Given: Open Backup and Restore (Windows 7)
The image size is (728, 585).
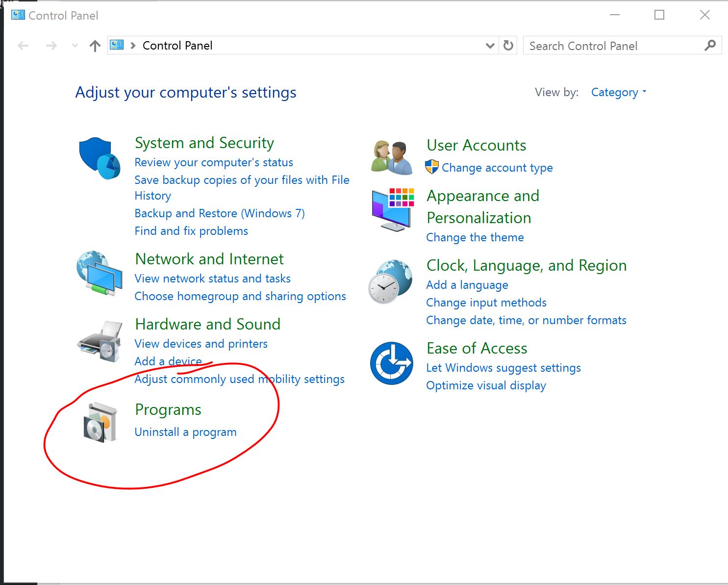Looking at the screenshot, I should (x=220, y=213).
